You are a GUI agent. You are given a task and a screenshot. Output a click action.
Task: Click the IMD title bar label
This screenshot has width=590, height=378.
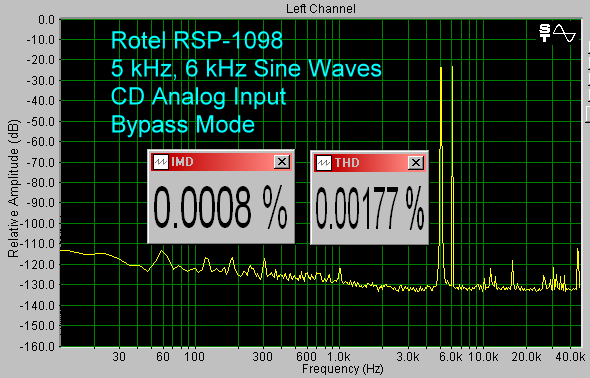pos(182,162)
